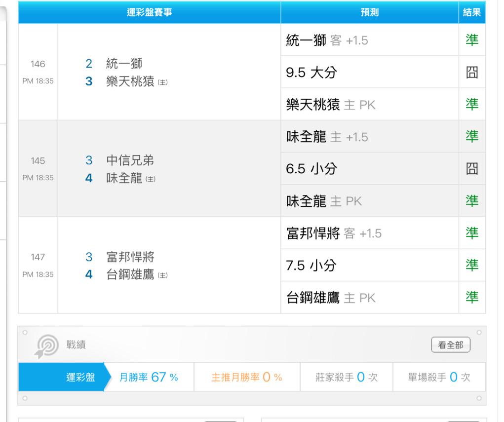Click the 預測 column header
Screen dimensions: 504x422
(370, 12)
